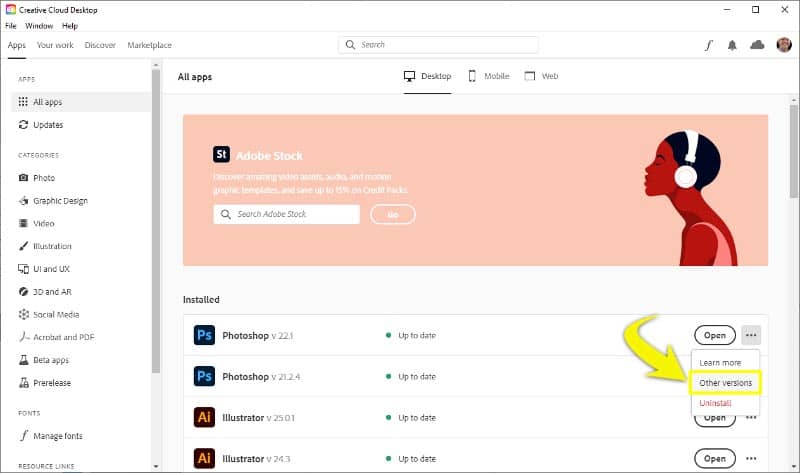This screenshot has height=473, width=800.
Task: Open more options for Illustrator v 24.3
Action: point(751,458)
